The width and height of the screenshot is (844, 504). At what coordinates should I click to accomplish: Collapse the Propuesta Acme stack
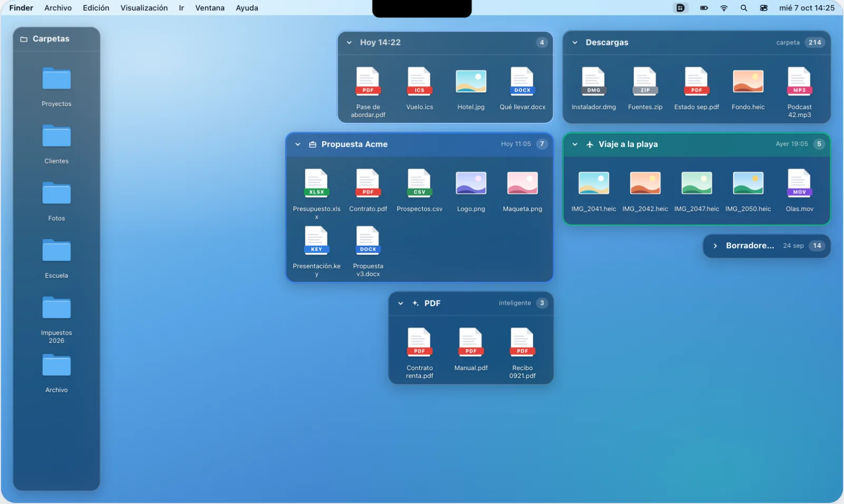(x=298, y=144)
